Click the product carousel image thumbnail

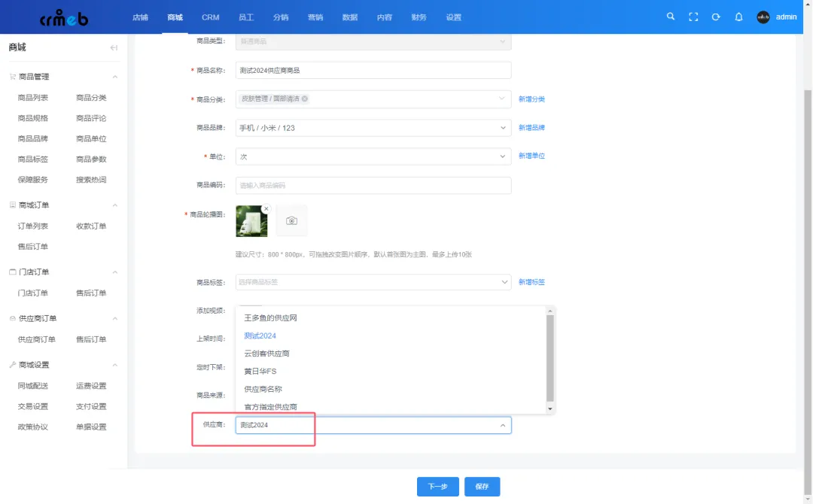pyautogui.click(x=251, y=221)
